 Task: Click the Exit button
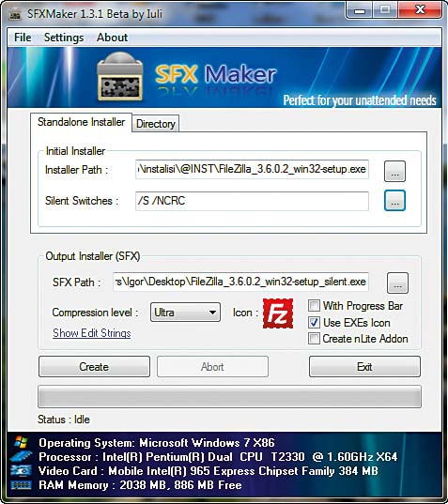tap(364, 366)
